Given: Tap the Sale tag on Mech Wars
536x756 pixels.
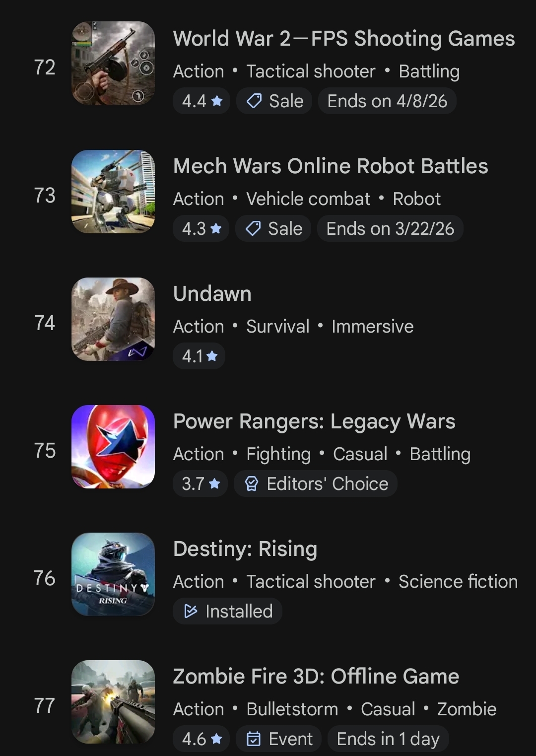Looking at the screenshot, I should coord(273,229).
